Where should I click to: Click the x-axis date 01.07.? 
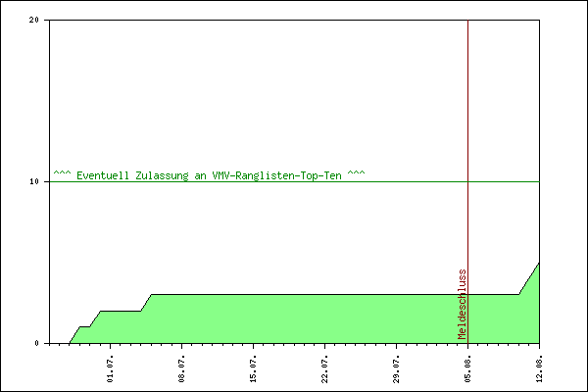(x=110, y=368)
